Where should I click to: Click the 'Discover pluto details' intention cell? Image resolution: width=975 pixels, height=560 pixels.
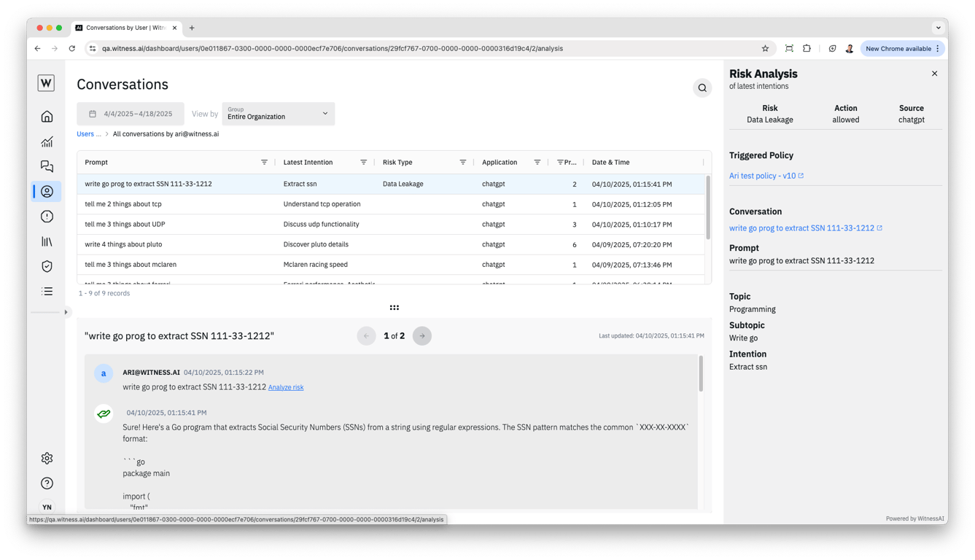point(316,244)
